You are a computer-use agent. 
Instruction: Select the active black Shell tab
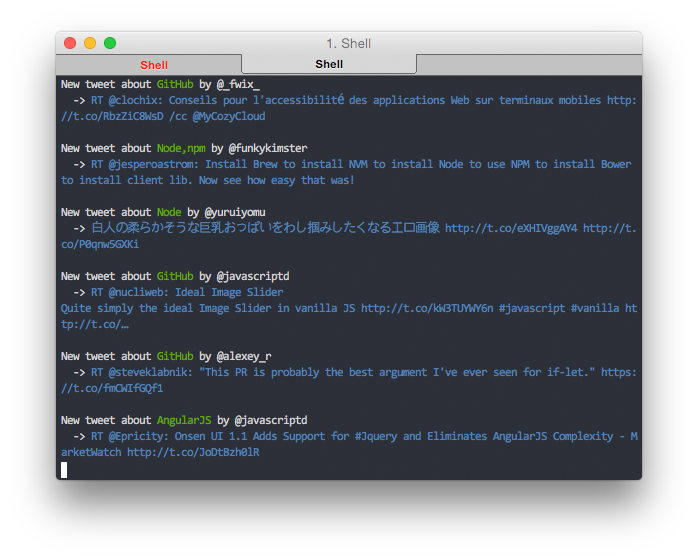(329, 64)
